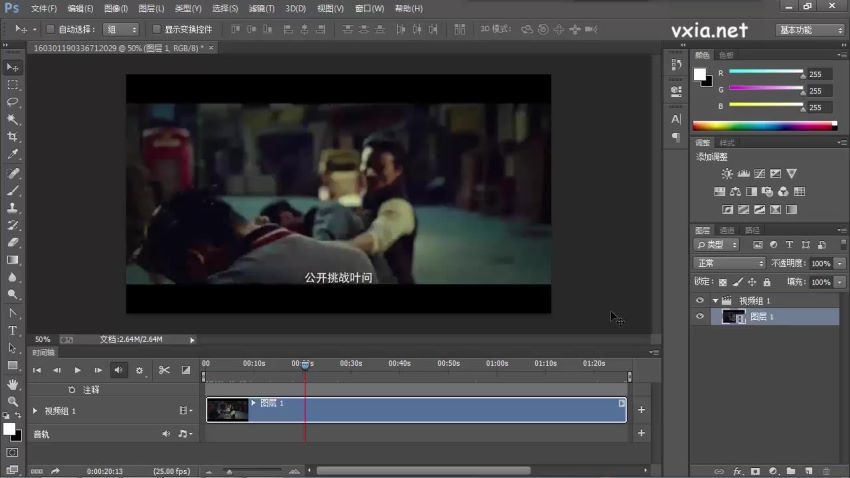Select the Path Selection tool
The height and width of the screenshot is (478, 850).
[x=12, y=348]
